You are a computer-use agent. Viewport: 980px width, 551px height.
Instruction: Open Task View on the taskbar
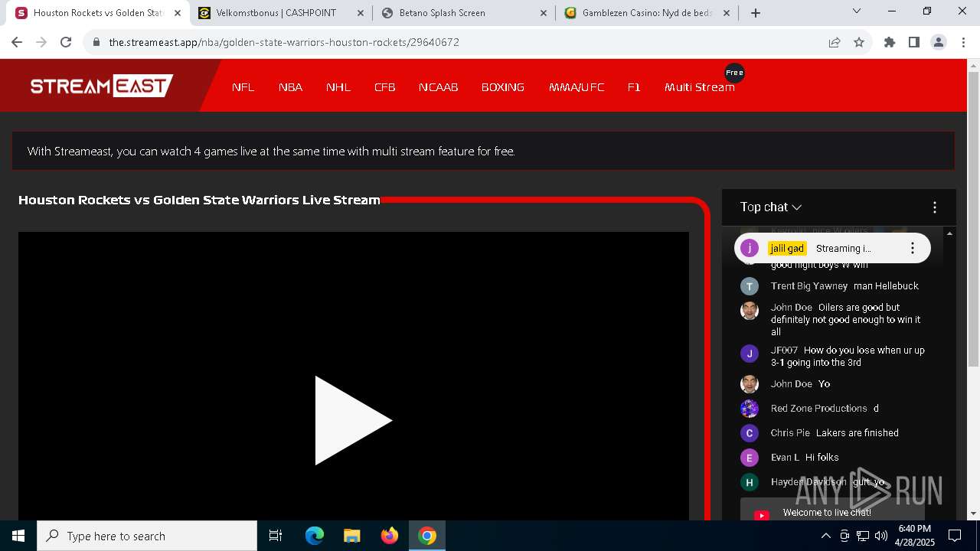276,536
